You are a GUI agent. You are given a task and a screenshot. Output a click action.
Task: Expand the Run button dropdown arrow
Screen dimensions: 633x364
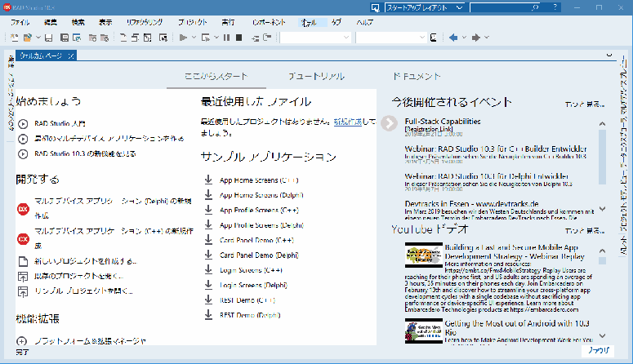194,38
